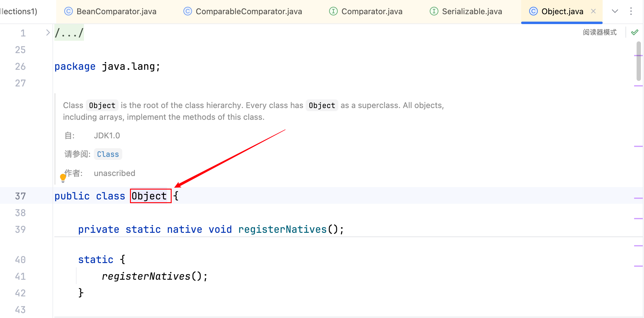
Task: Click the yellow lightbulb intention icon
Action: 63,178
